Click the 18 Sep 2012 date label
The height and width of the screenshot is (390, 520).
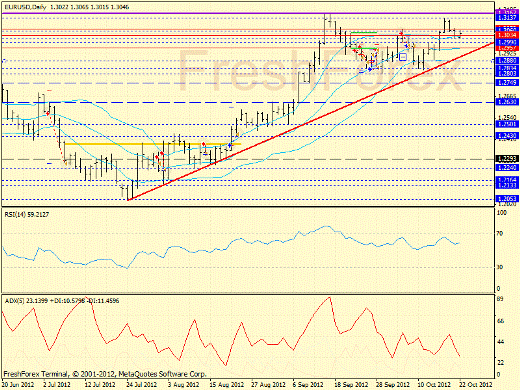(351, 384)
